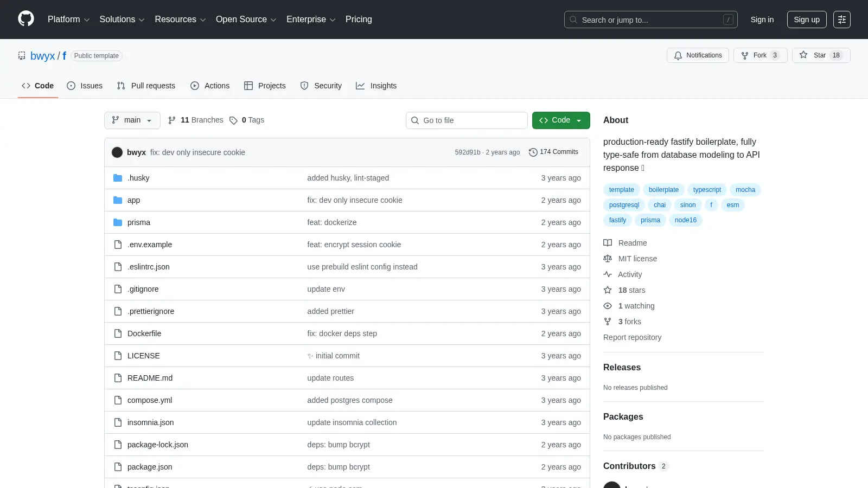View the 174 Commits history
868x488 pixels.
553,152
